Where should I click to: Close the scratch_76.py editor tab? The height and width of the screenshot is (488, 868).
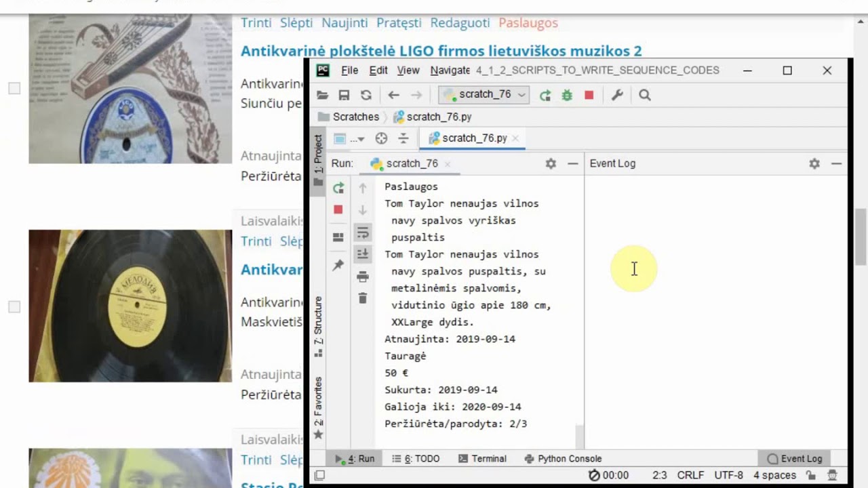point(515,138)
